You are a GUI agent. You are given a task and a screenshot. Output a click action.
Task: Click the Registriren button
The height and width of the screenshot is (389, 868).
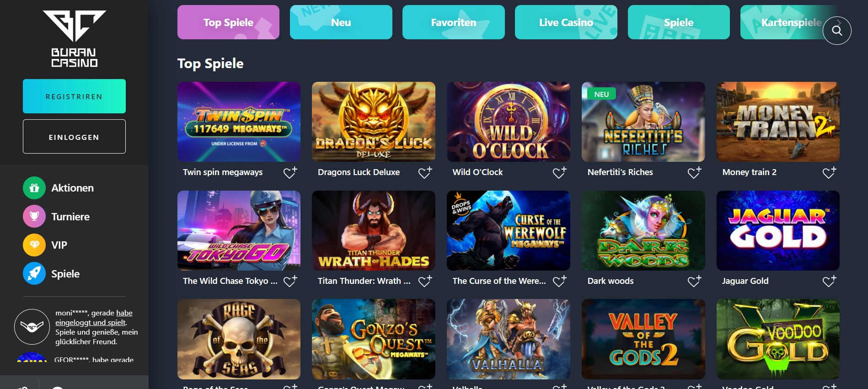[x=74, y=96]
